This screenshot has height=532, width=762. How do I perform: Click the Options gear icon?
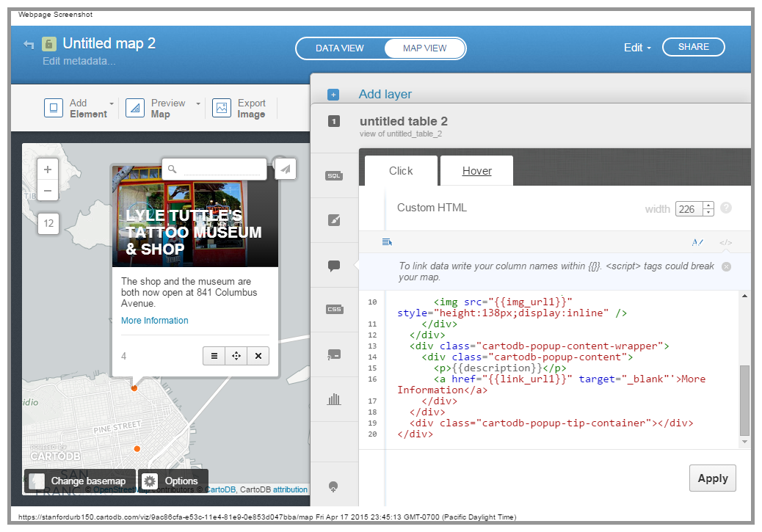pos(150,481)
